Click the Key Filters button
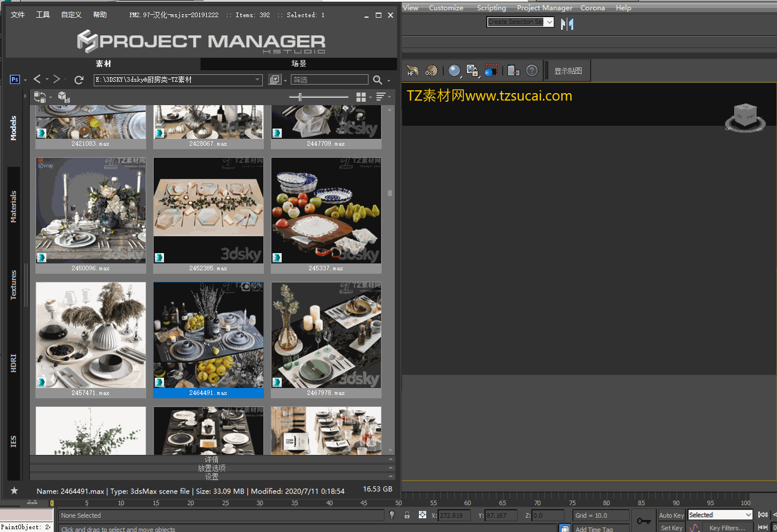Image resolution: width=777 pixels, height=532 pixels. pyautogui.click(x=727, y=527)
